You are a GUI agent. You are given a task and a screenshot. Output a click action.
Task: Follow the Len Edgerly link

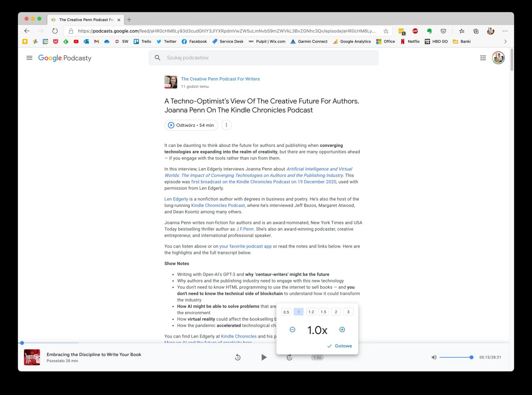(x=176, y=199)
